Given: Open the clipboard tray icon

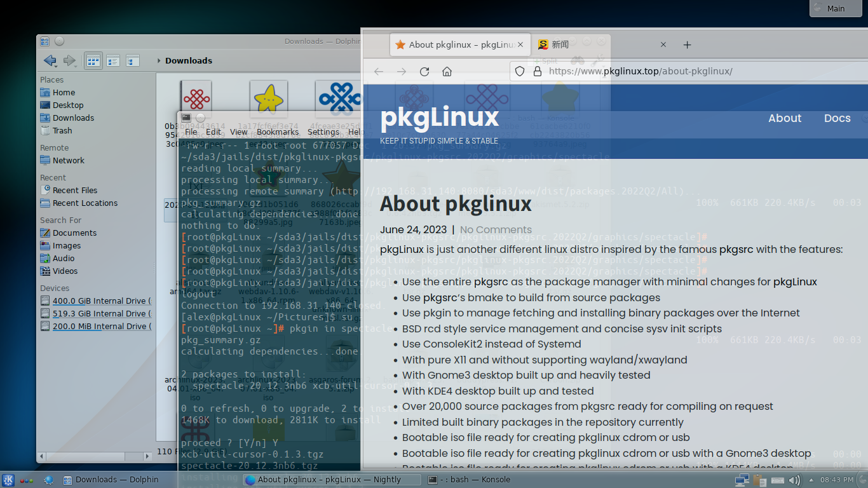Looking at the screenshot, I should pyautogui.click(x=759, y=480).
